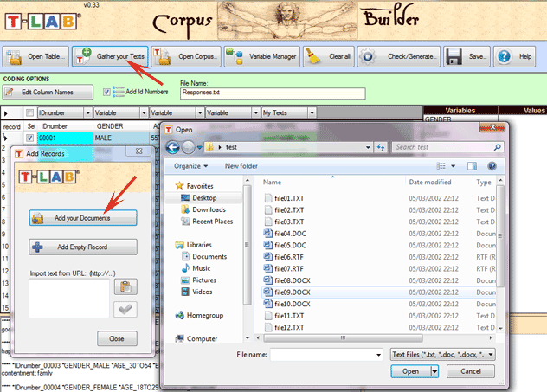Screen dimensions: 547x392
Task: Click Add your Documents button
Action: pyautogui.click(x=82, y=218)
